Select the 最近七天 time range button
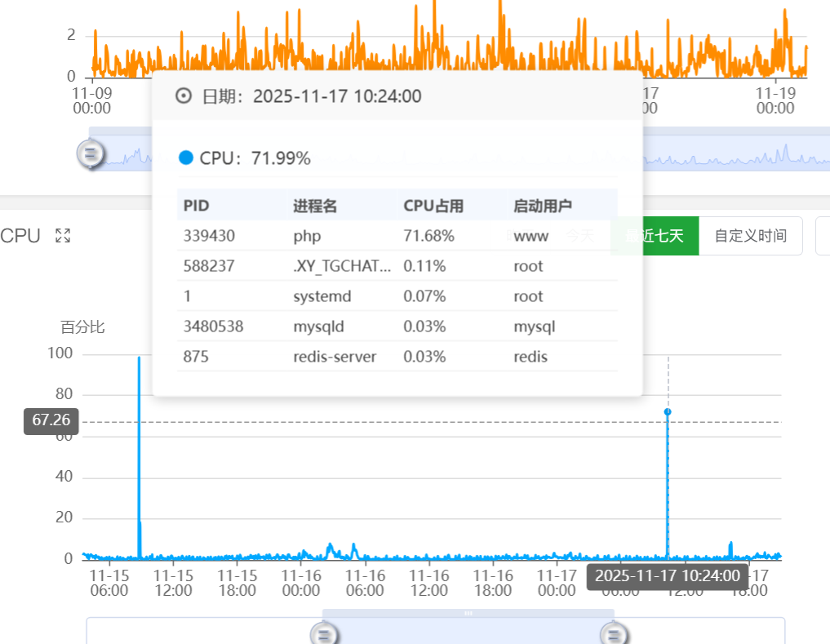The width and height of the screenshot is (830, 644). [654, 236]
